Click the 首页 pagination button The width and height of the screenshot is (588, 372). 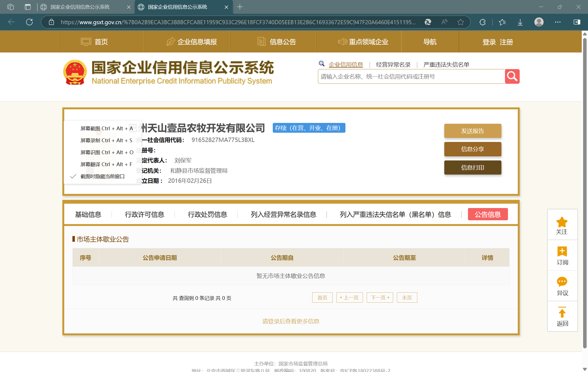point(322,297)
